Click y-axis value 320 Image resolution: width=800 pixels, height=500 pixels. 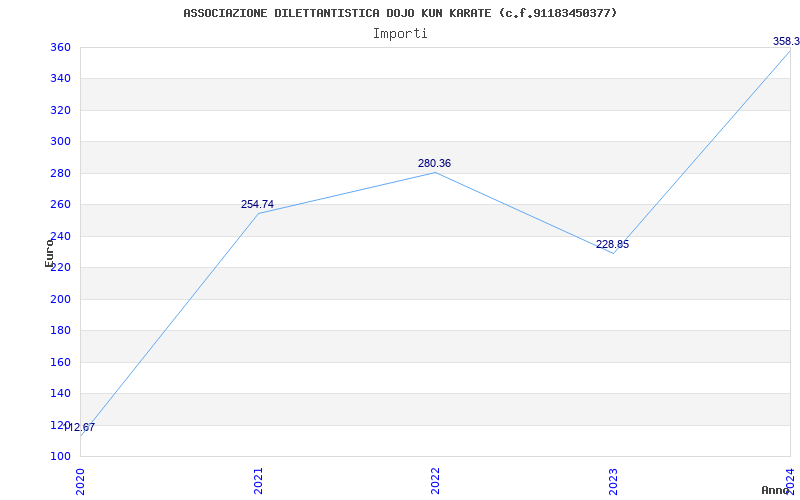[x=60, y=110]
